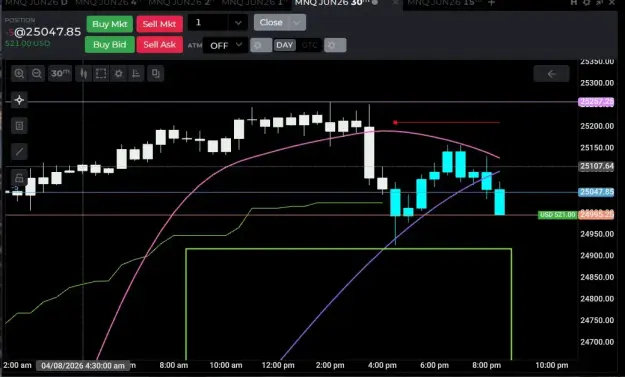Screen dimensions: 625x377
Task: Open window settings gear at top right
Action: tap(586, 3)
